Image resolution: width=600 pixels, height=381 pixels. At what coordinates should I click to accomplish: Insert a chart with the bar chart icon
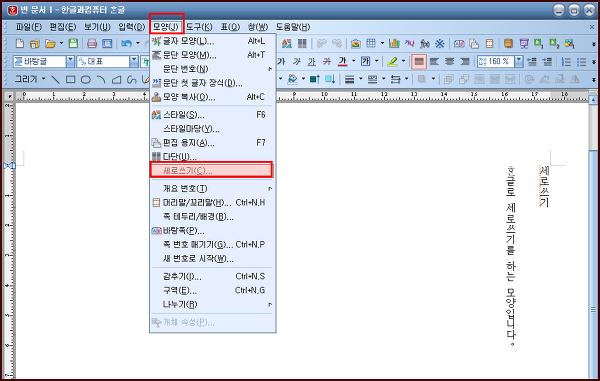394,44
